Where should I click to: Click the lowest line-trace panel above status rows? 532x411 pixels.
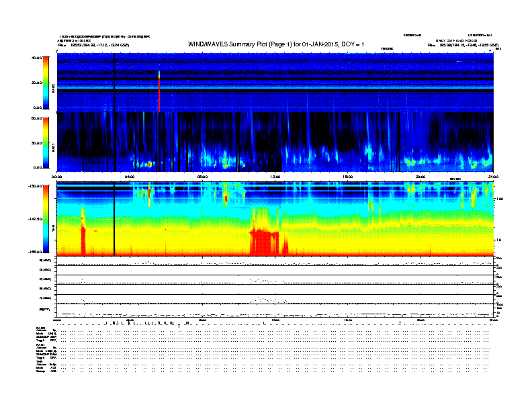pos(275,311)
